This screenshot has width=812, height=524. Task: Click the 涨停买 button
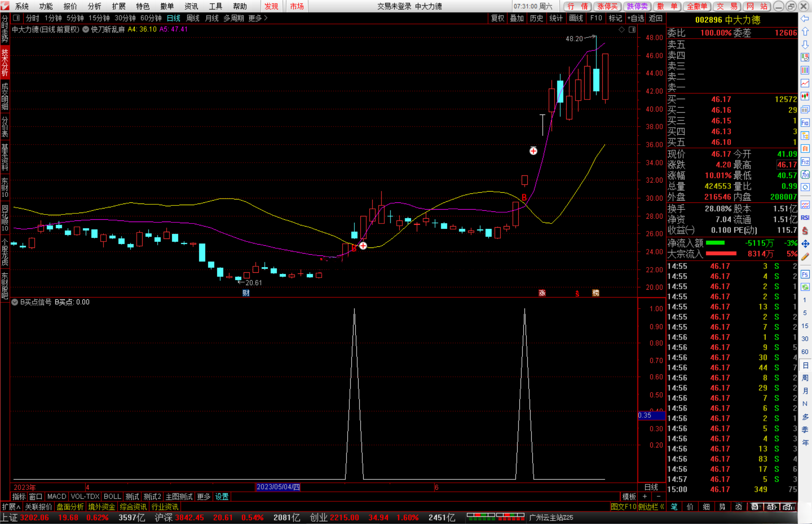click(x=607, y=6)
